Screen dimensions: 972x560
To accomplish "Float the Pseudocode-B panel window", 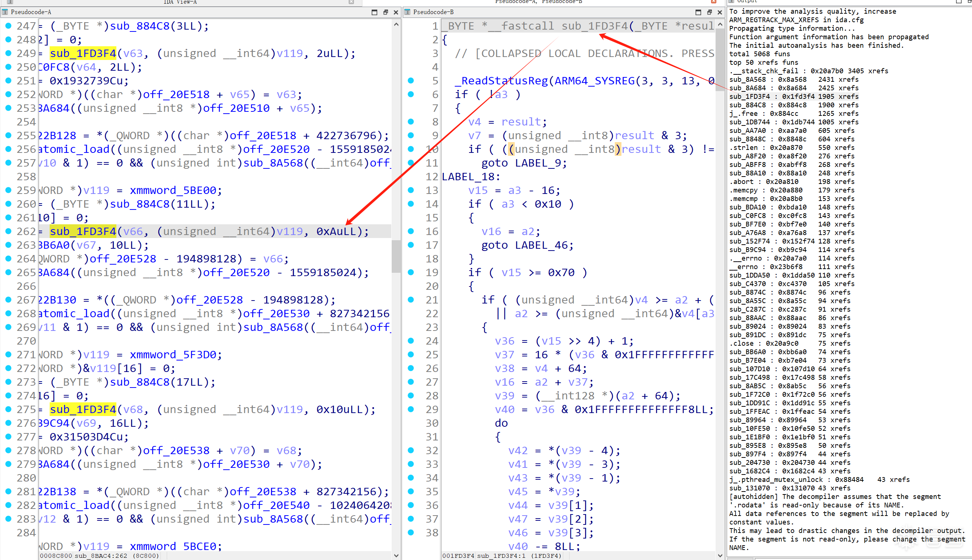I will [710, 12].
